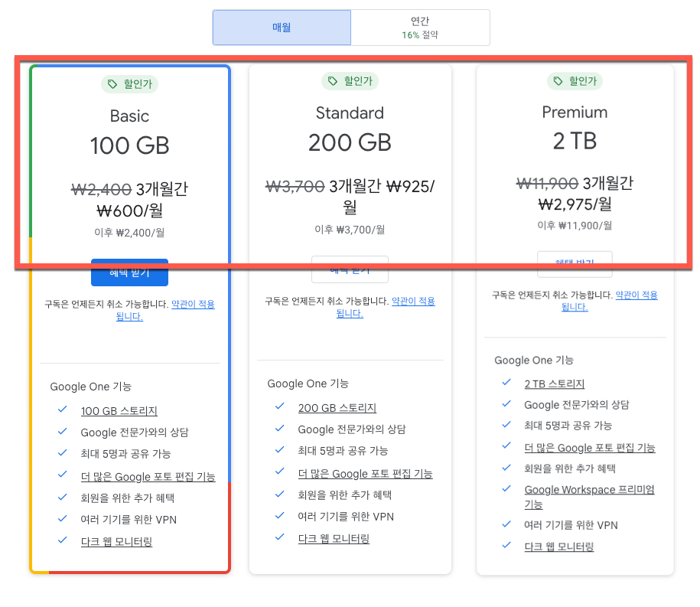700x607 pixels.
Task: Click checkmark beside 100 GB 스토리지
Action: click(x=63, y=410)
